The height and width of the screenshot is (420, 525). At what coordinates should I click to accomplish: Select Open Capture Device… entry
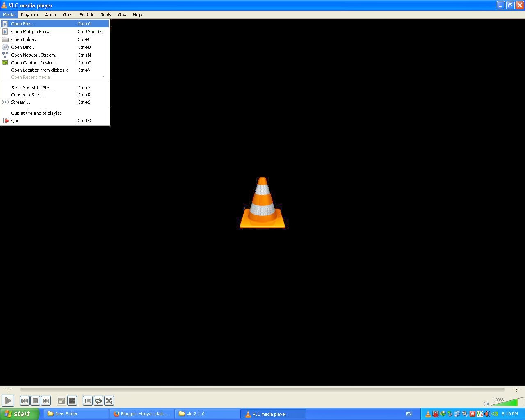coord(55,63)
